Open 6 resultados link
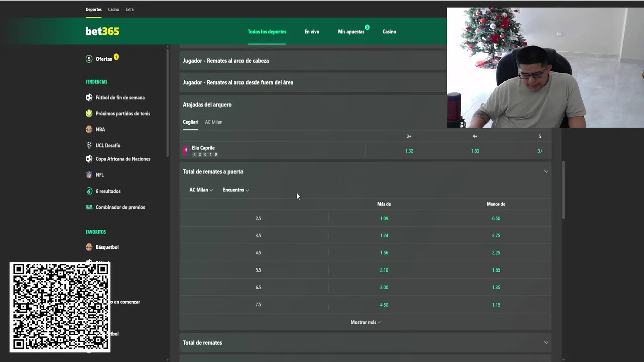The image size is (644, 362). [x=108, y=191]
